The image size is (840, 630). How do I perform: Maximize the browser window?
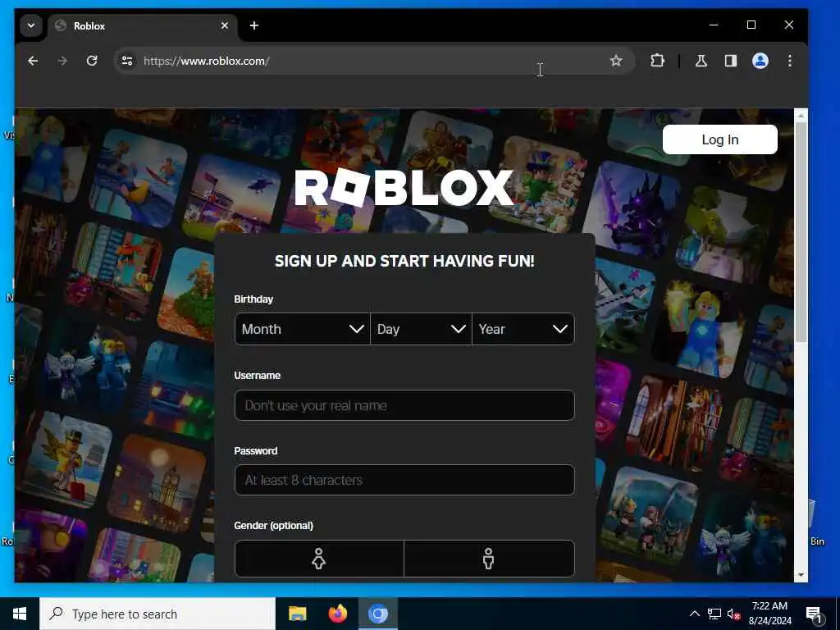coord(751,25)
